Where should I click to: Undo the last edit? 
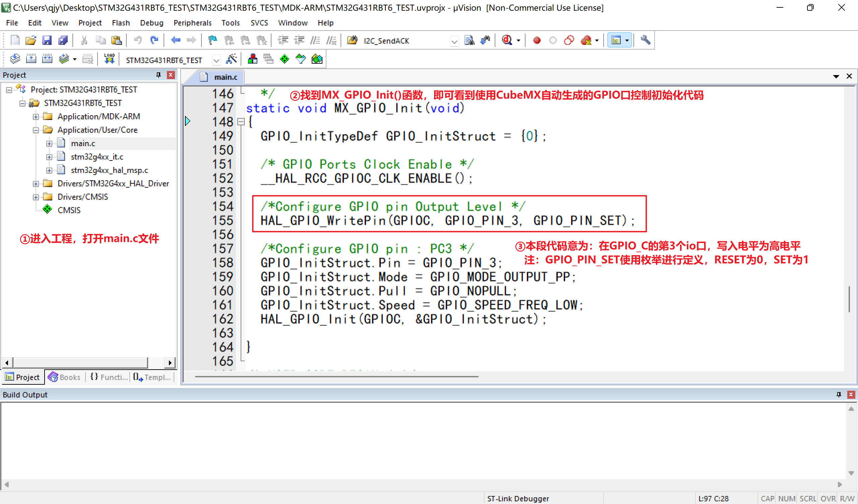(x=137, y=40)
